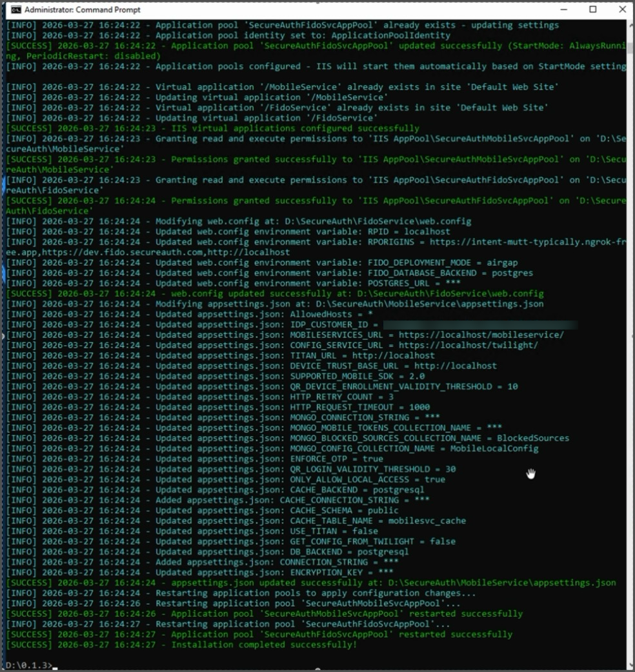Maximize the Command Prompt window
Viewport: 635px width, 672px height.
pos(593,10)
